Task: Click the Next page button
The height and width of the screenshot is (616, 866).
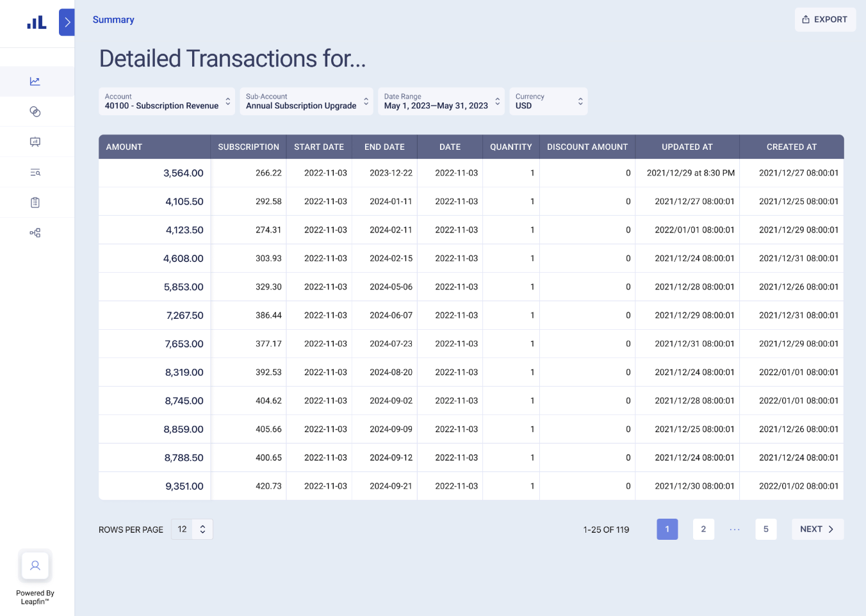Action: click(x=817, y=529)
